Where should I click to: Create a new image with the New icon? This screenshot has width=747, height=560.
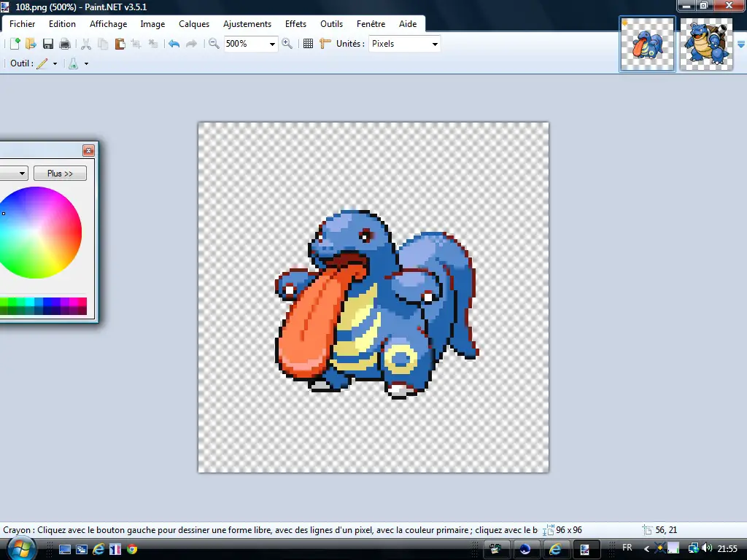click(15, 44)
